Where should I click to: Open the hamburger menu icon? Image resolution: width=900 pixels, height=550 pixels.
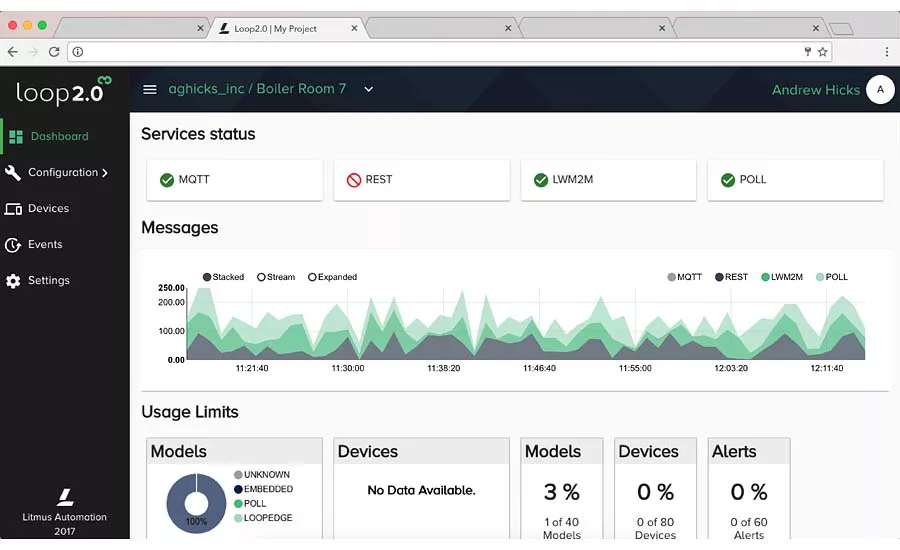coord(150,90)
